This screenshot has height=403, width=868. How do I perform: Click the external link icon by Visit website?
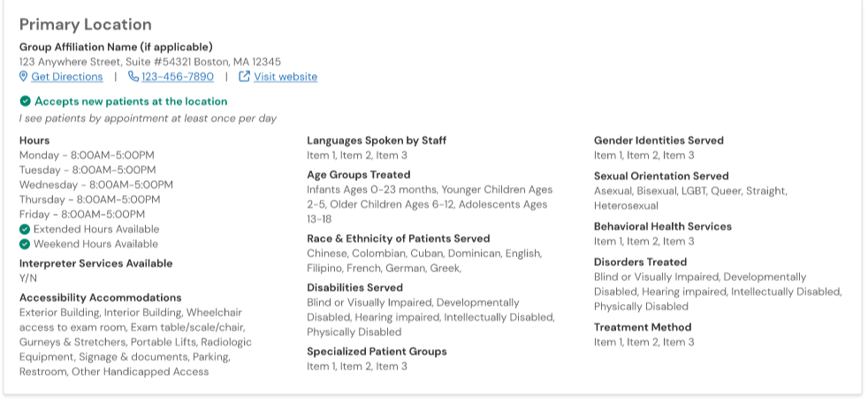(245, 77)
